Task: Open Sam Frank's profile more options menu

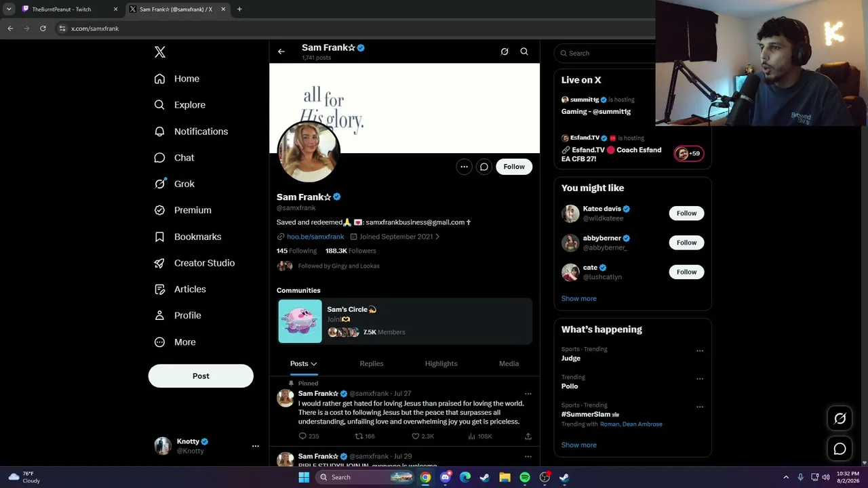Action: 464,167
